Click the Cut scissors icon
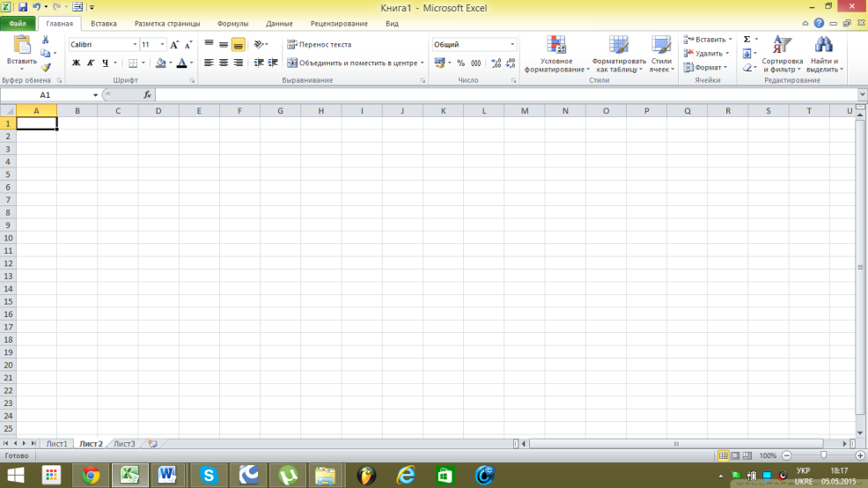This screenshot has width=868, height=488. coord(46,41)
